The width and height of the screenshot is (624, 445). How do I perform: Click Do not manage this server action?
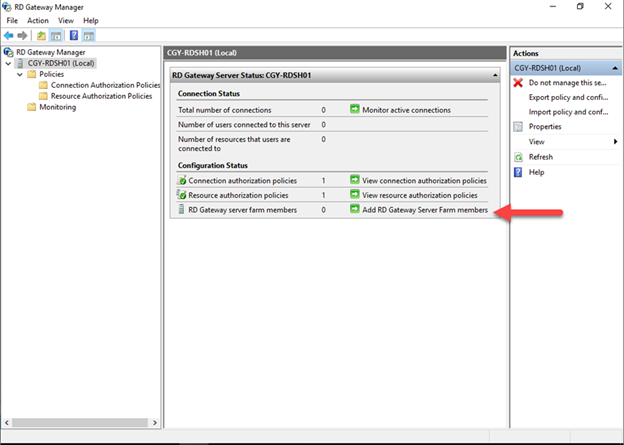(x=567, y=83)
